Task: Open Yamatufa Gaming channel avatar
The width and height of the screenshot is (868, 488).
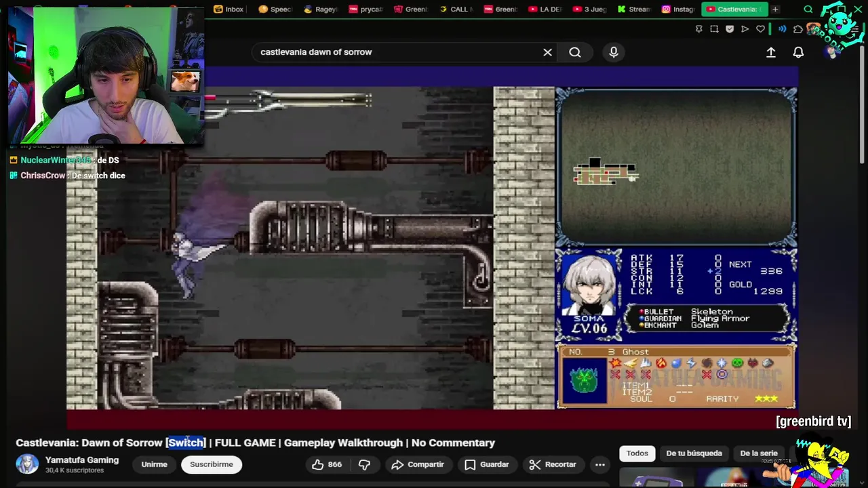Action: point(27,464)
